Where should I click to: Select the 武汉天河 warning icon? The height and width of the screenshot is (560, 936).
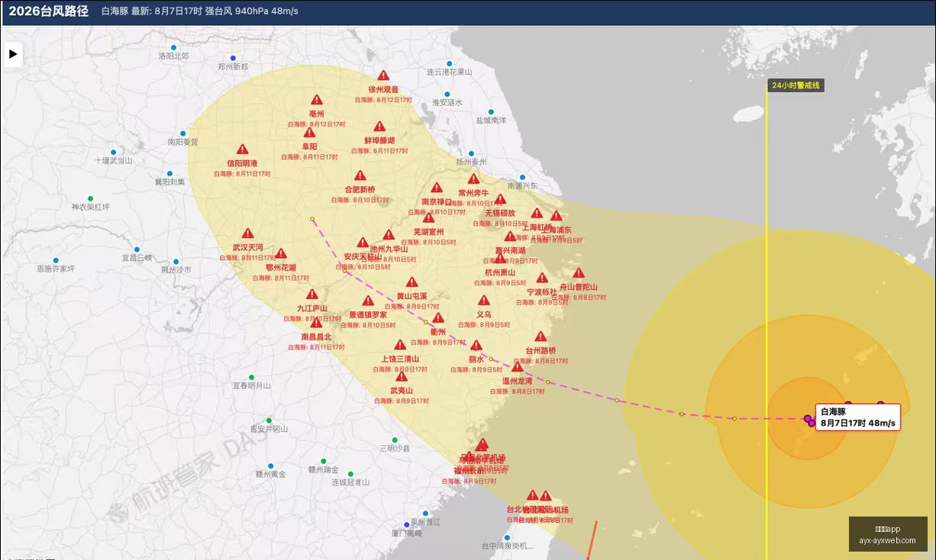(x=247, y=233)
